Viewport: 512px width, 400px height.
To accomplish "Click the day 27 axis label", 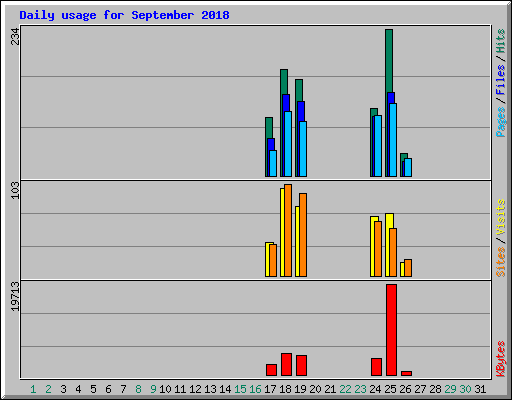I will click(x=420, y=389).
